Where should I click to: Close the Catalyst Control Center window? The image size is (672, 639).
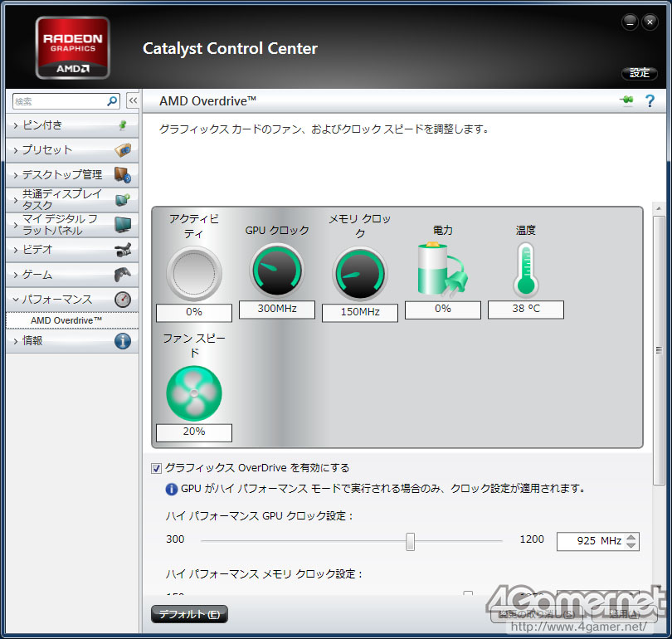coord(650,22)
